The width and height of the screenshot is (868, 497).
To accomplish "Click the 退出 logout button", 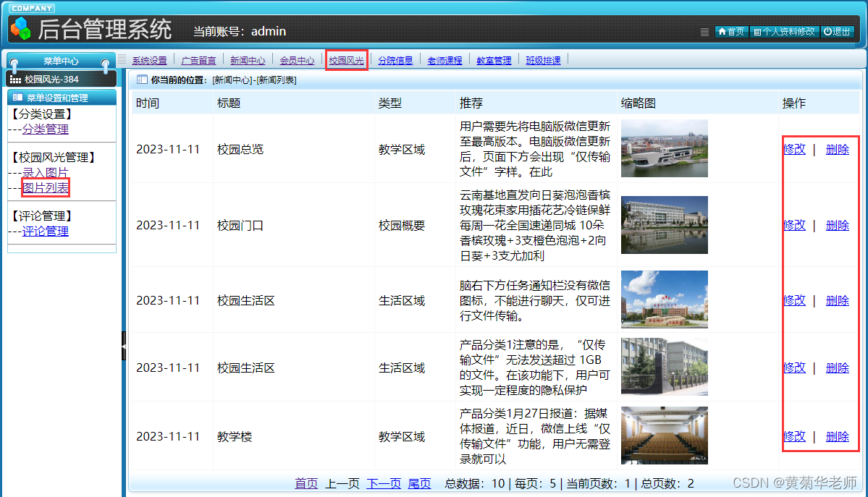I will point(837,32).
